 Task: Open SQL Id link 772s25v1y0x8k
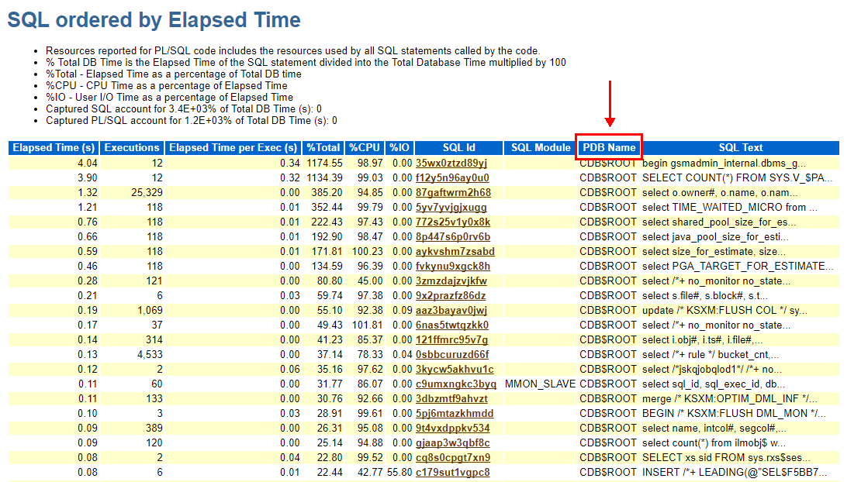click(453, 222)
